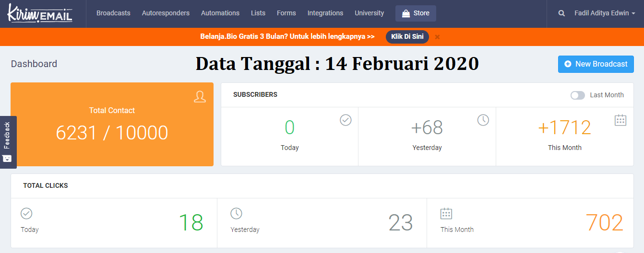The image size is (644, 253).
Task: Open the Fadil Aditya Edwin account dropdown
Action: tap(604, 13)
